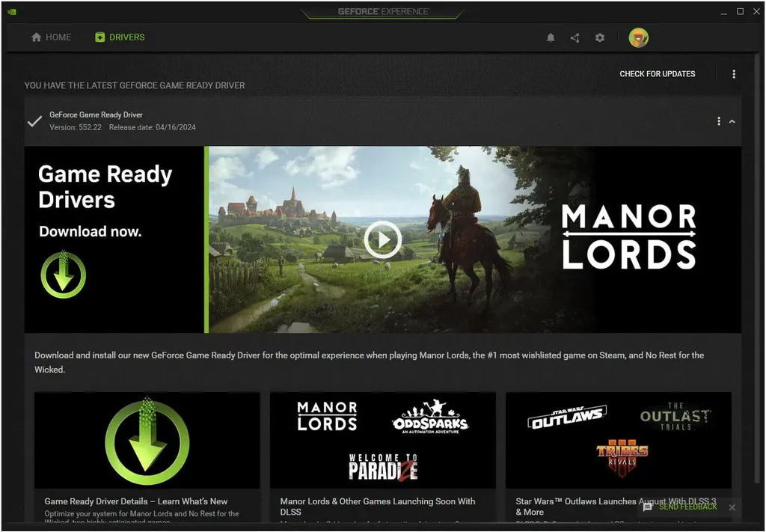Viewport: 766px width, 532px height.
Task: Click the driver installed checkmark icon
Action: (34, 121)
